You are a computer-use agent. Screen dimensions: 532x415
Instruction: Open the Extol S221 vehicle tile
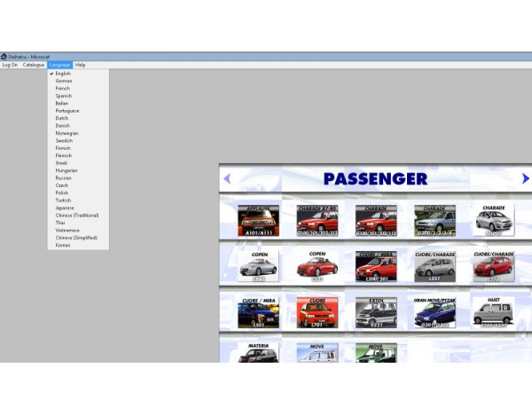click(x=375, y=313)
